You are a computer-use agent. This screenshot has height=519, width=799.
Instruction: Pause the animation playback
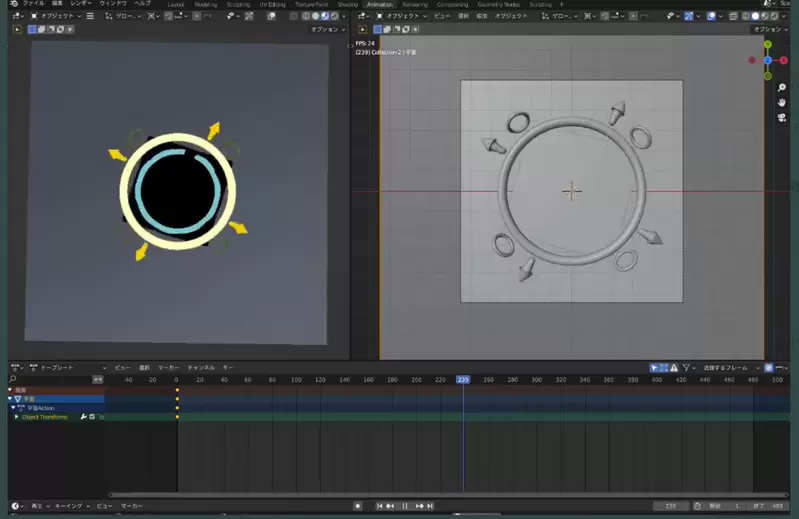coord(405,506)
